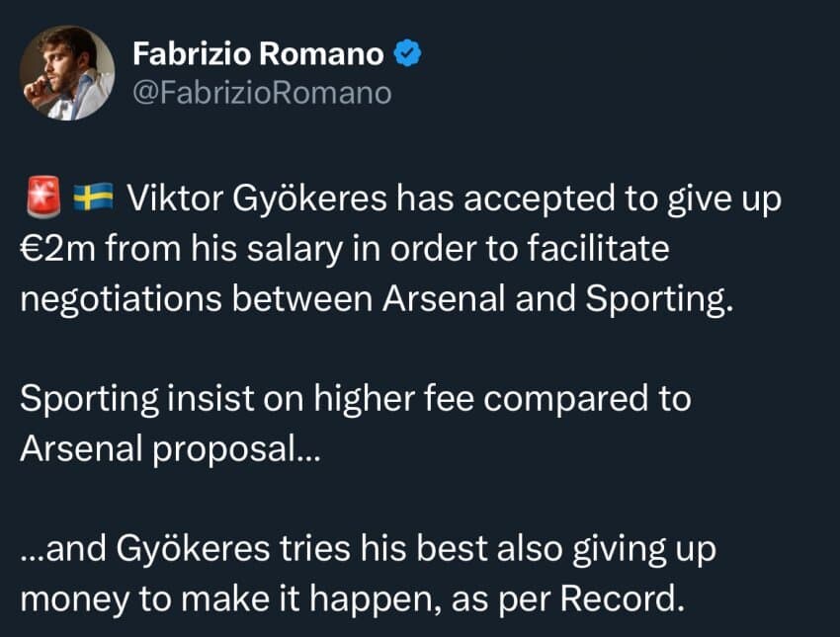Click the word "negotiations"

pyautogui.click(x=122, y=299)
